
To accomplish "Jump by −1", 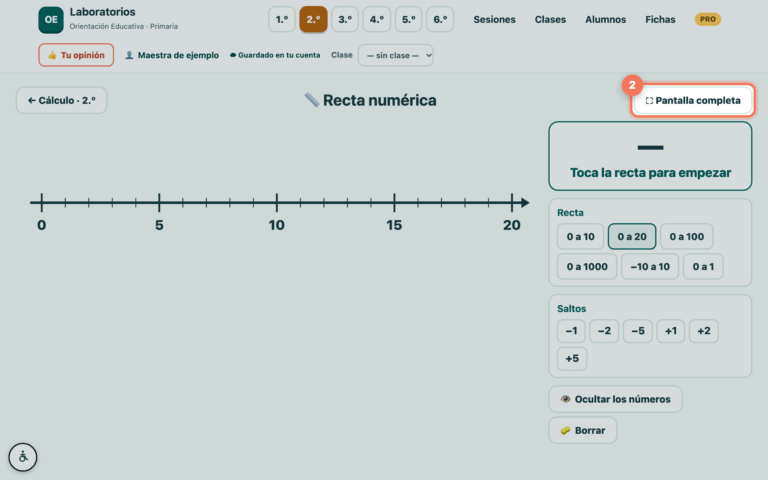I will (x=571, y=331).
